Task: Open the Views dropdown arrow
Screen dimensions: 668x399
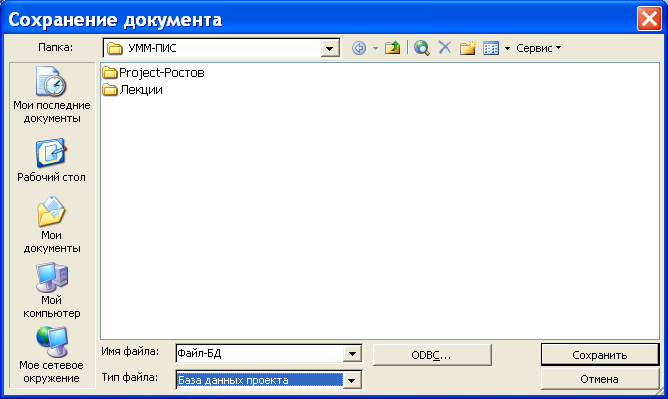Action: pyautogui.click(x=507, y=49)
